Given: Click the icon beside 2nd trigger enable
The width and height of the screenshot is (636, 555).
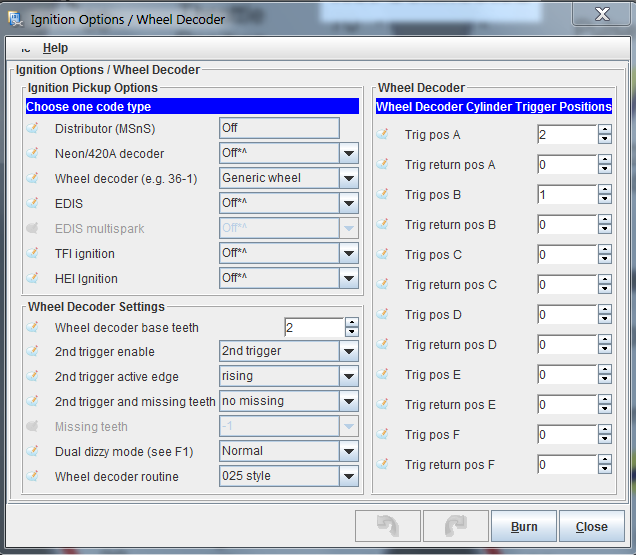Looking at the screenshot, I should coord(32,351).
